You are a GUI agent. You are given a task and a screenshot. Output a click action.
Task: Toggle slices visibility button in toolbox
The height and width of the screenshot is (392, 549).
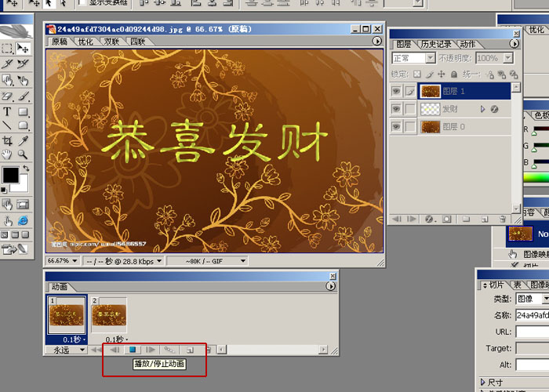23,204
